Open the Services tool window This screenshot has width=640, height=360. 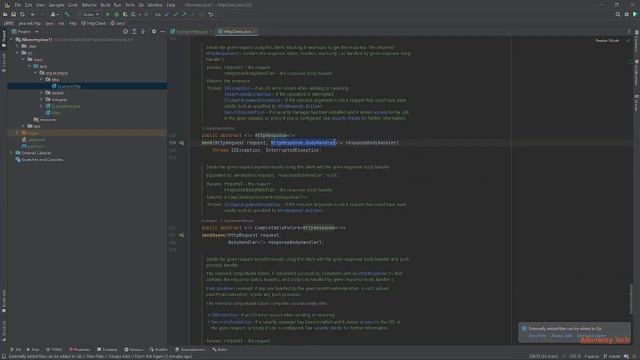tap(133, 349)
